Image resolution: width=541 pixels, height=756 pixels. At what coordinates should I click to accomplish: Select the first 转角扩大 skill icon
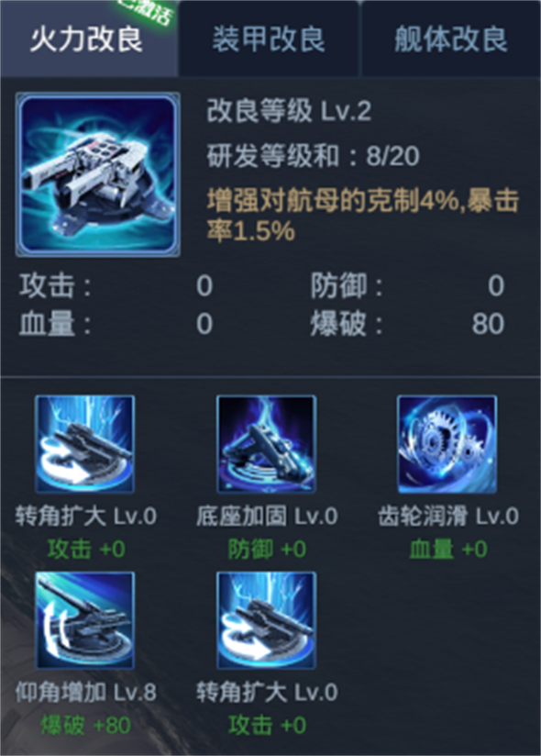[84, 444]
